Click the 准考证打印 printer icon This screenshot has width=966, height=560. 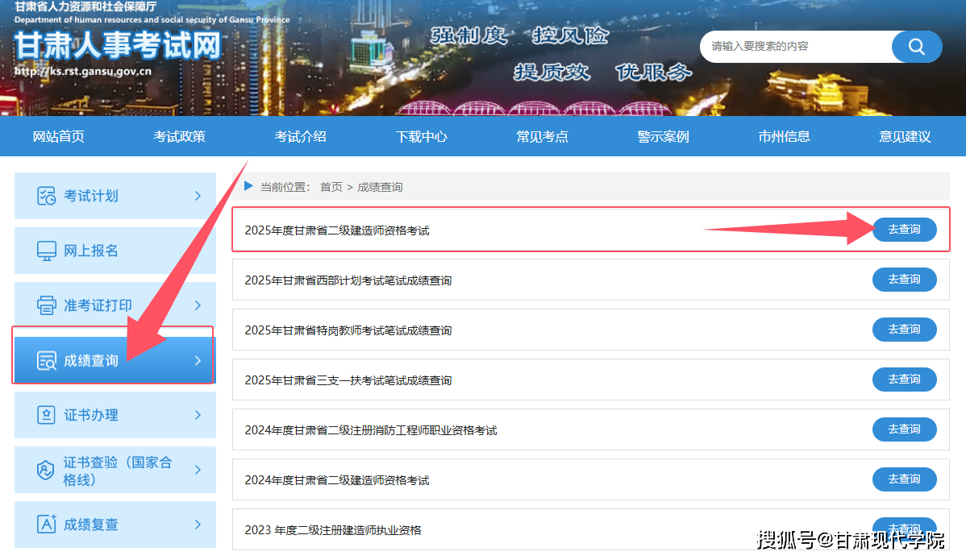(47, 305)
